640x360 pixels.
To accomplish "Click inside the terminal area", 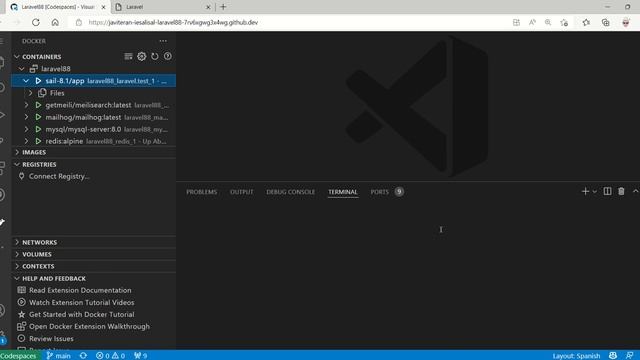I will coord(408,276).
